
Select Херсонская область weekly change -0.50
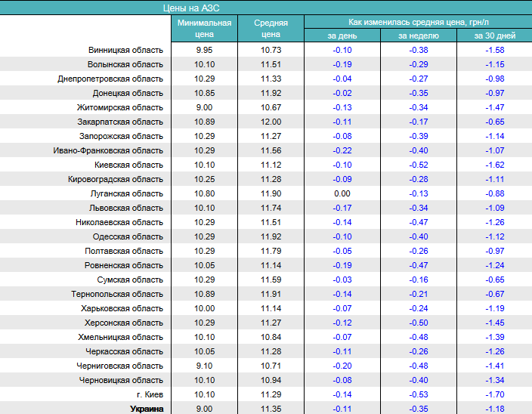click(x=418, y=323)
